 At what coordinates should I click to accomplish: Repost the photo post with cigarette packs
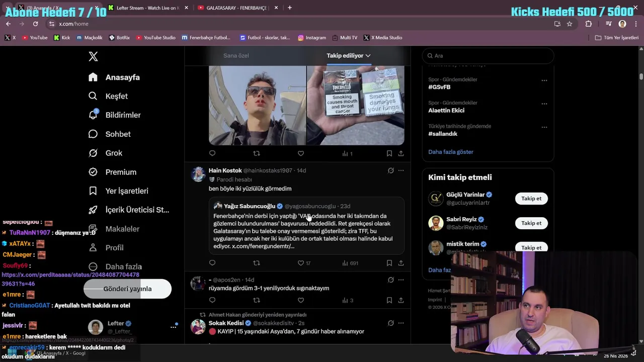click(x=257, y=153)
